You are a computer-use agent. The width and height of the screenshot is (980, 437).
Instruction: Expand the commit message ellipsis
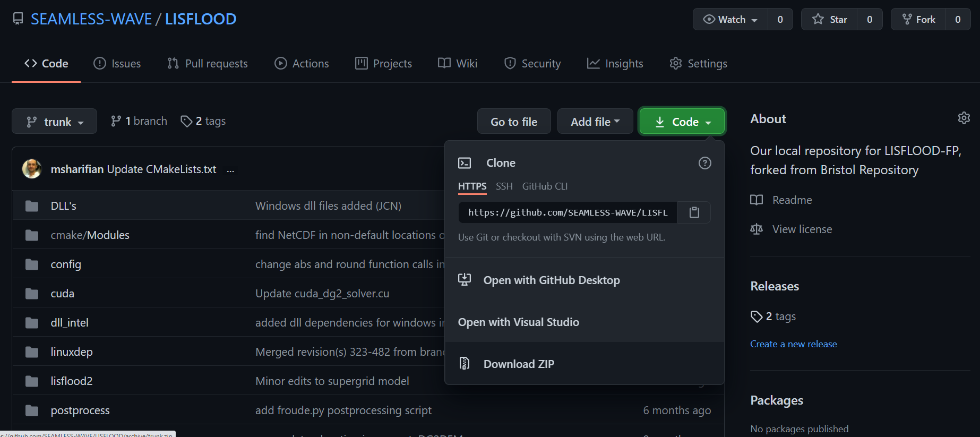click(230, 170)
